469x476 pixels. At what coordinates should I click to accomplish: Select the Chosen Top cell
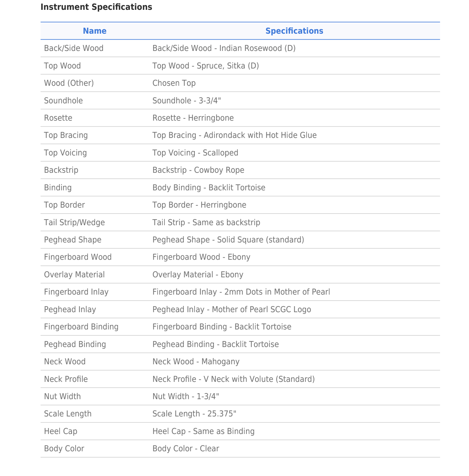174,83
